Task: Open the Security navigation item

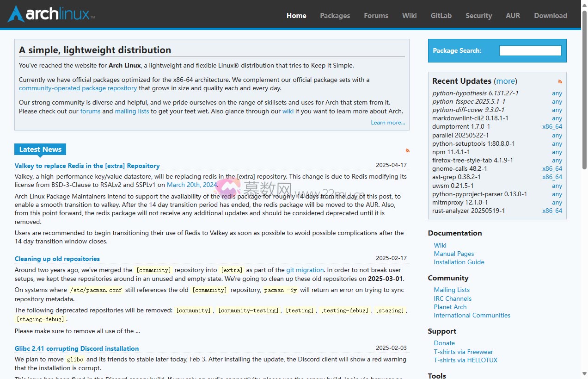Action: (x=478, y=15)
